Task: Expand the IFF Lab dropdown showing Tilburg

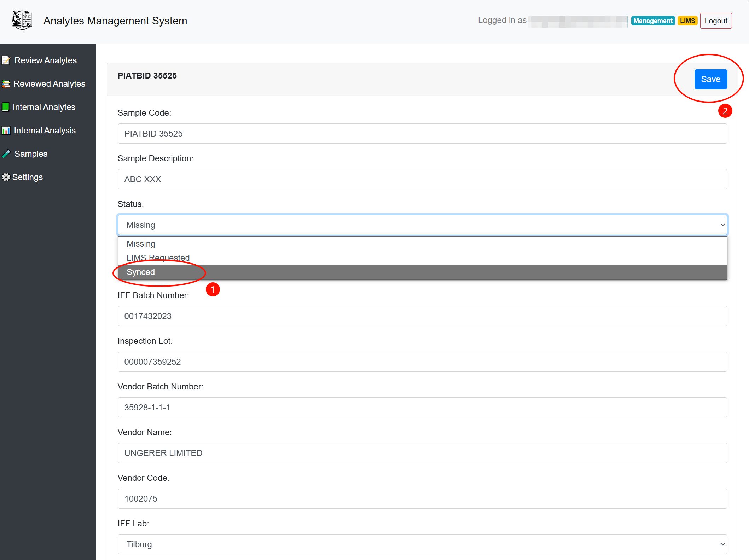Action: pyautogui.click(x=422, y=544)
